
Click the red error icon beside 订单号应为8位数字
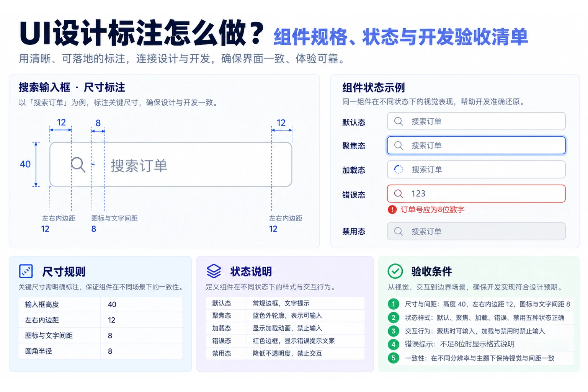click(x=392, y=209)
